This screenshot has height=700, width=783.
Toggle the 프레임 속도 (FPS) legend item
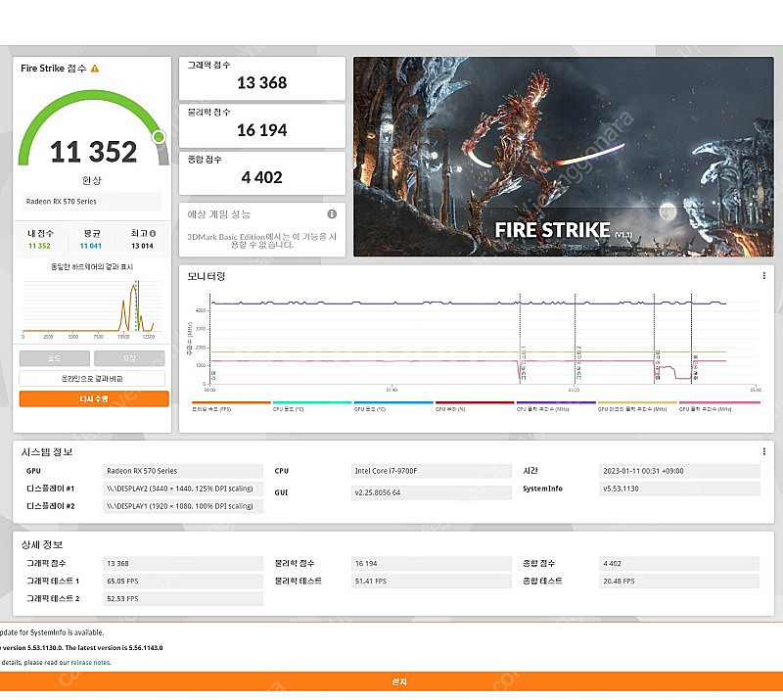[231, 405]
